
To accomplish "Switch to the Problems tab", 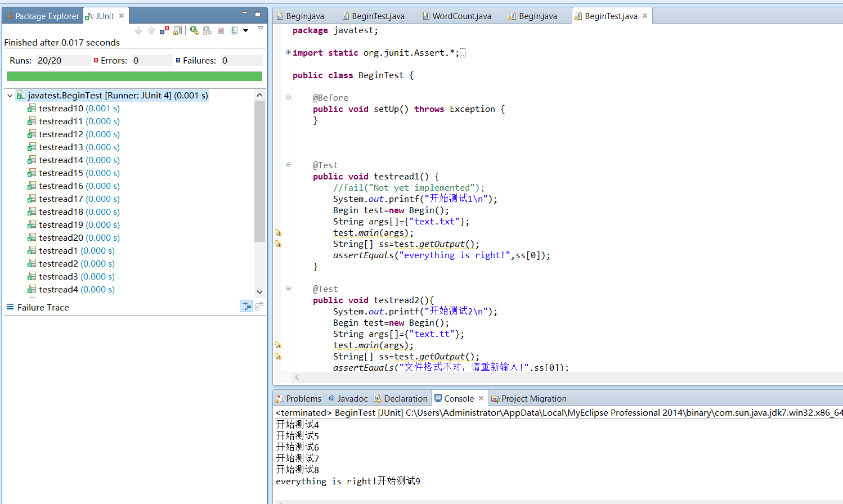I will (298, 399).
